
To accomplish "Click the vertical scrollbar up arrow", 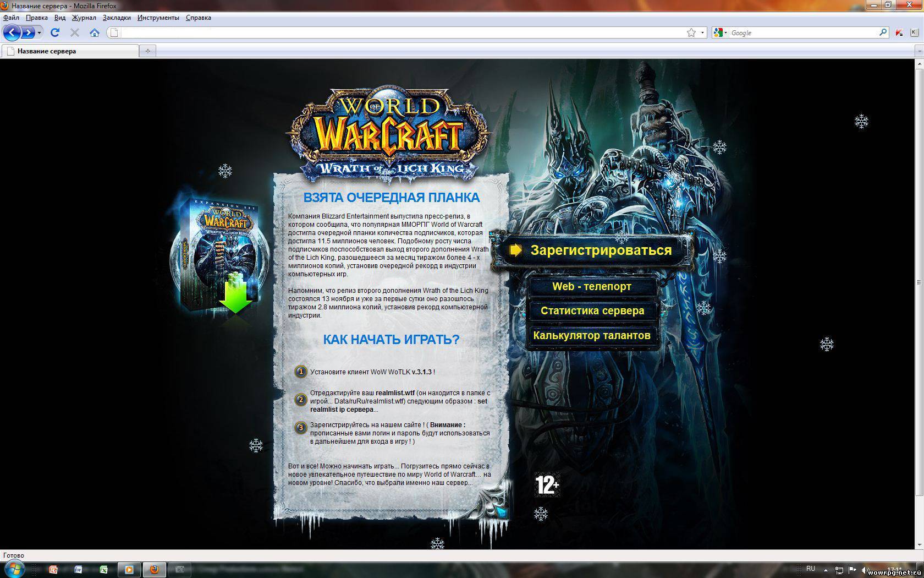I will point(919,64).
